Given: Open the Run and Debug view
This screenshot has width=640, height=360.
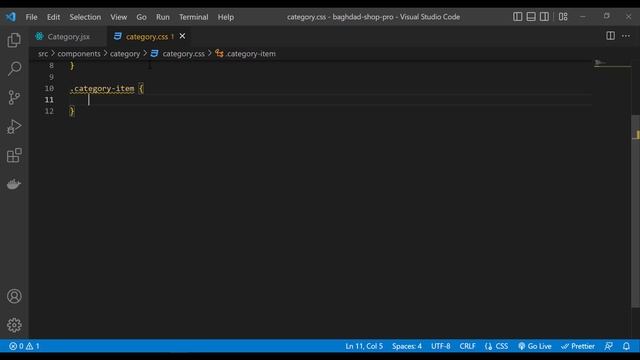Looking at the screenshot, I should [14, 127].
